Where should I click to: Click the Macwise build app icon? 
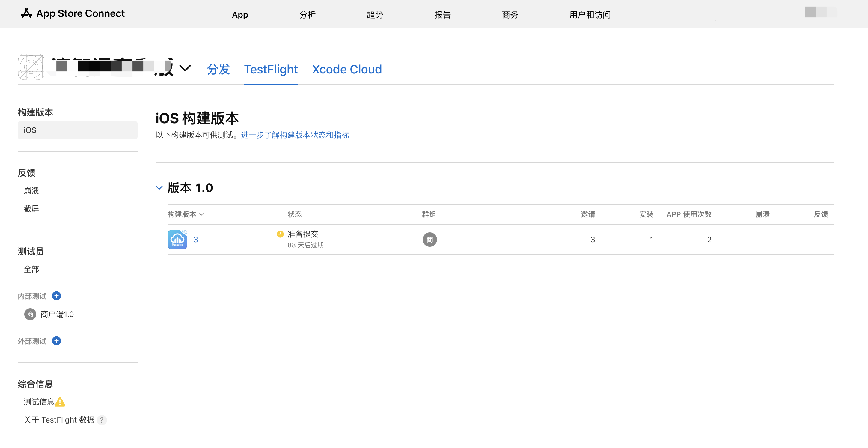177,240
